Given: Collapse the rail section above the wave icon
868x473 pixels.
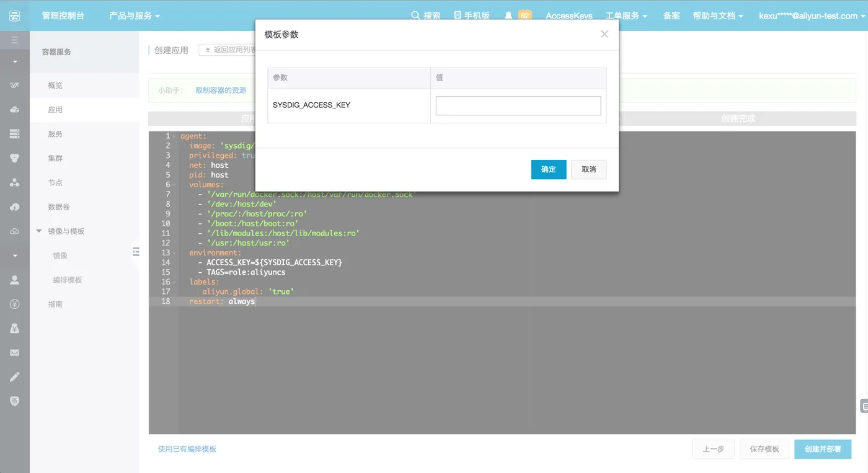Looking at the screenshot, I should point(15,62).
